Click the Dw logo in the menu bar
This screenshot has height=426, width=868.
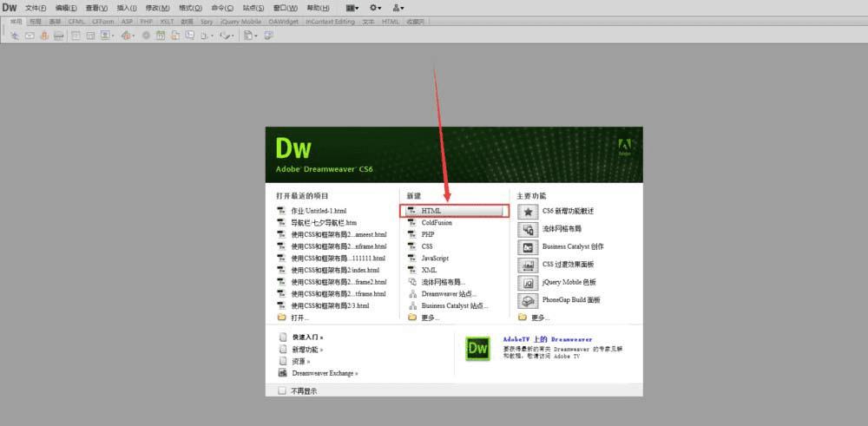(x=10, y=8)
